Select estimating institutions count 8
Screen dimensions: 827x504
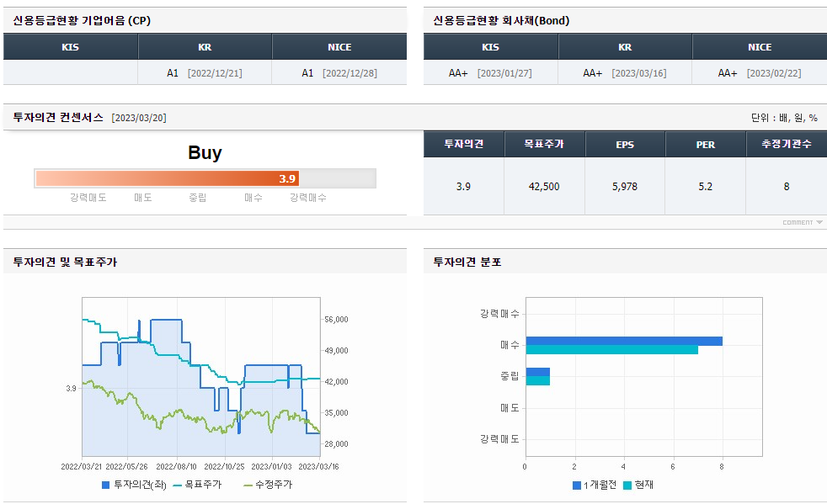pos(787,187)
